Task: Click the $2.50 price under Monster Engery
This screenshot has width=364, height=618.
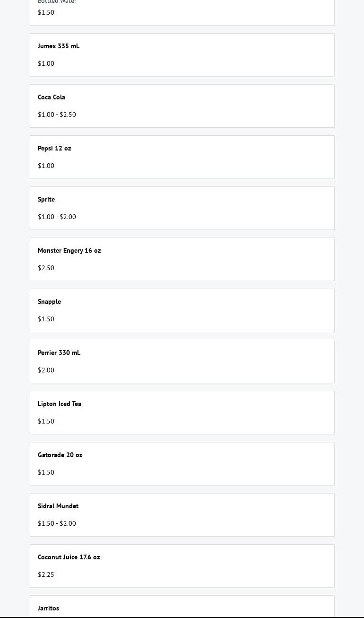Action: click(46, 268)
